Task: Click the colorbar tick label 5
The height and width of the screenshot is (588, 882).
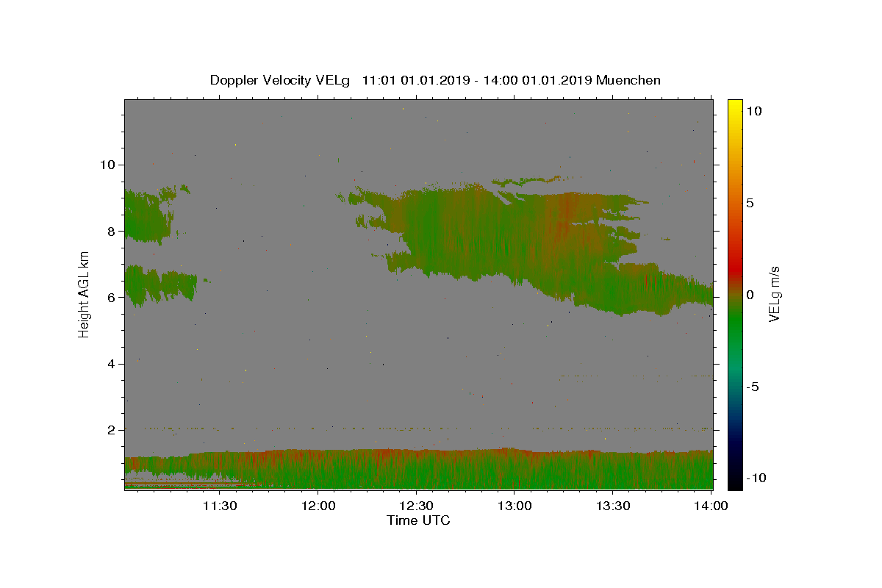Action: coord(750,203)
